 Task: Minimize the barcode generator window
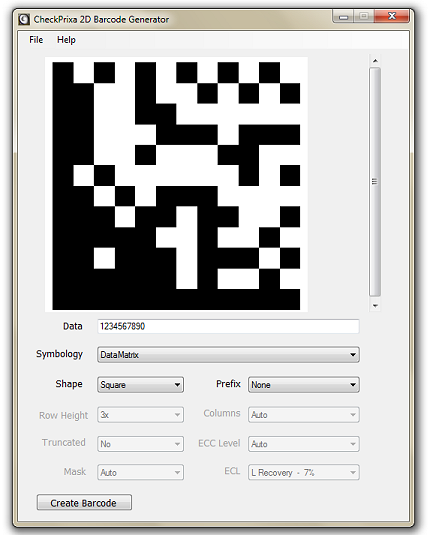click(343, 16)
